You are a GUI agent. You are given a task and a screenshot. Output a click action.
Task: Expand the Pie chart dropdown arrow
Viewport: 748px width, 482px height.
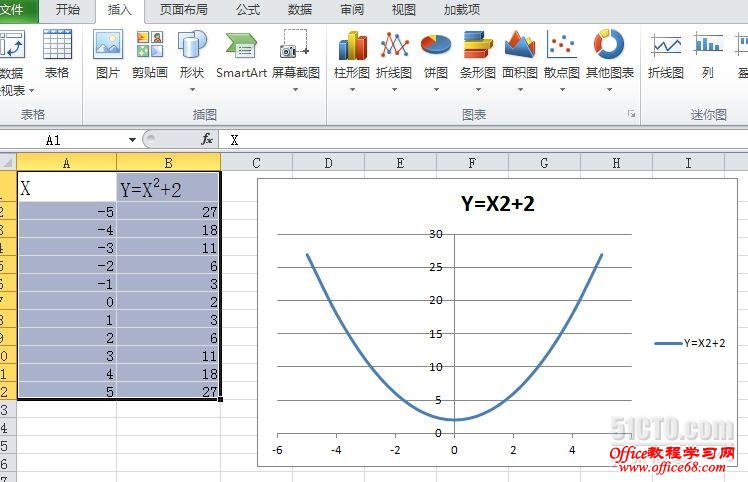click(436, 89)
